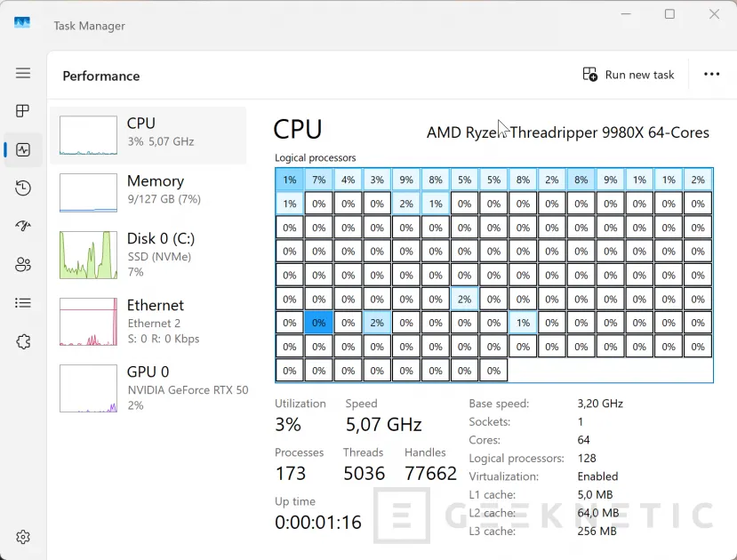Click the speed value '5,07 GHz' below the grid

[x=383, y=425]
